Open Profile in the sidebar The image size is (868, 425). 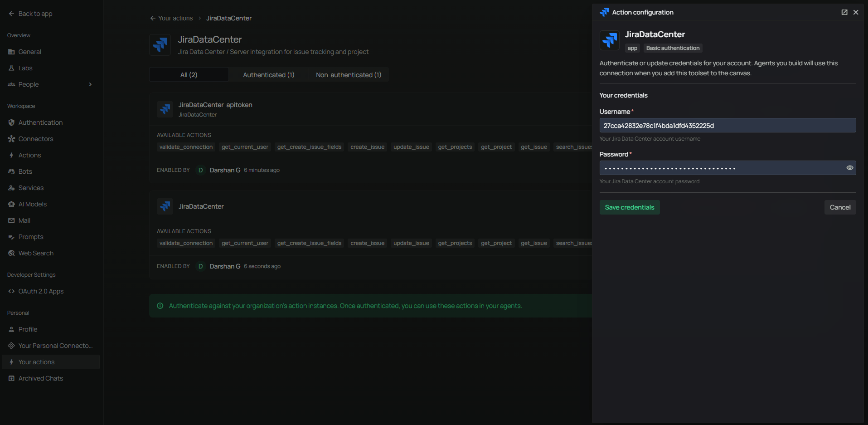click(51, 329)
